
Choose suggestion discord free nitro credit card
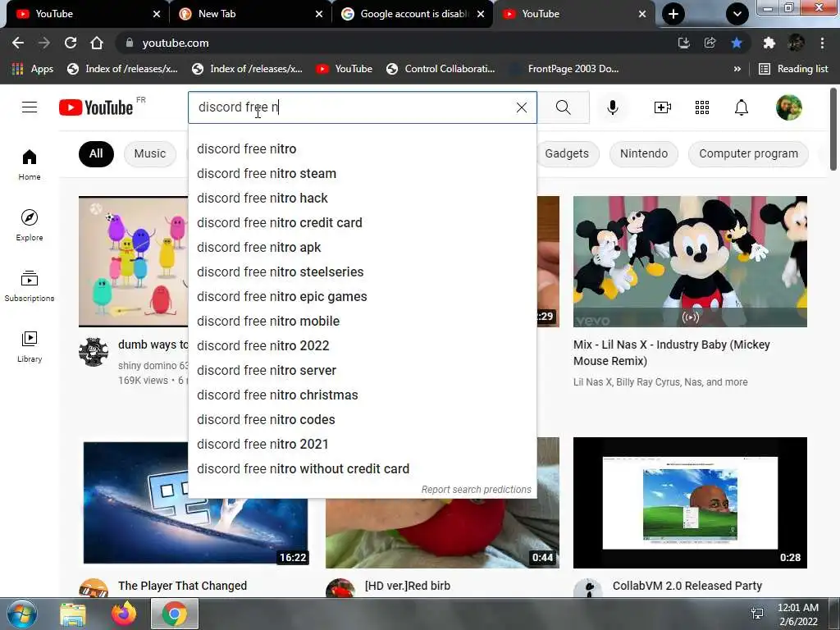363,223
